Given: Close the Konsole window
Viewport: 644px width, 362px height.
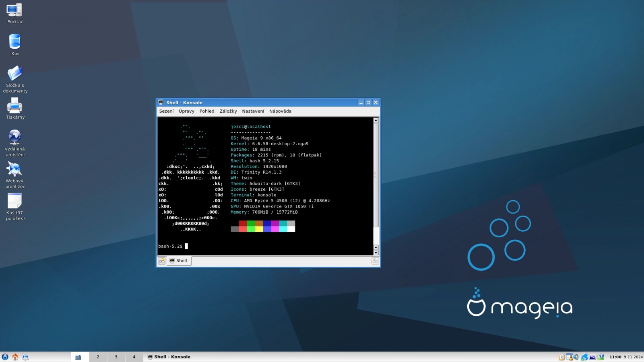Looking at the screenshot, I should [x=376, y=103].
